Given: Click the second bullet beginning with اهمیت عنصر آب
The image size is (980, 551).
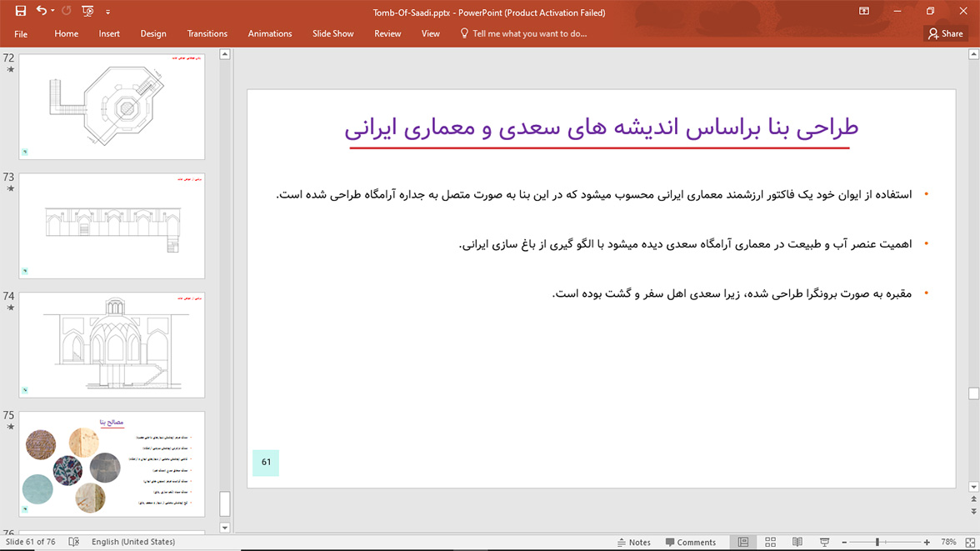Looking at the screenshot, I should [x=685, y=244].
